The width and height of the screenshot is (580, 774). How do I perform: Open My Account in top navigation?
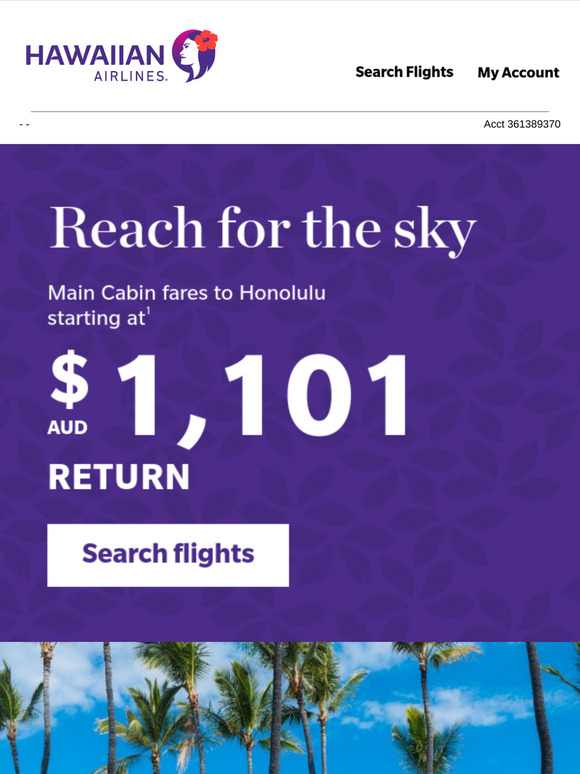point(518,73)
